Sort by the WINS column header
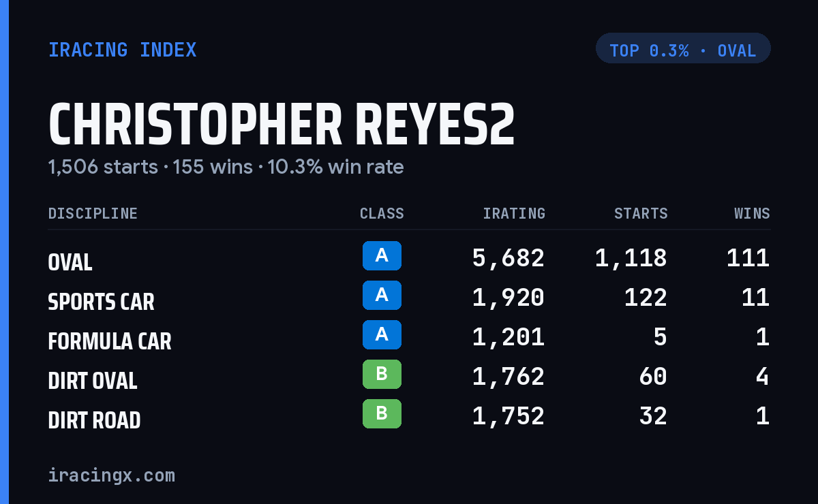This screenshot has height=504, width=818. click(752, 214)
